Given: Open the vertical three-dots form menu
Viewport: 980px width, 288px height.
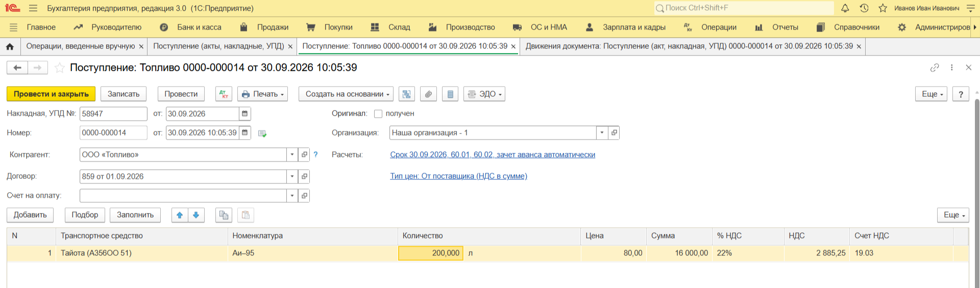Looking at the screenshot, I should [x=952, y=67].
